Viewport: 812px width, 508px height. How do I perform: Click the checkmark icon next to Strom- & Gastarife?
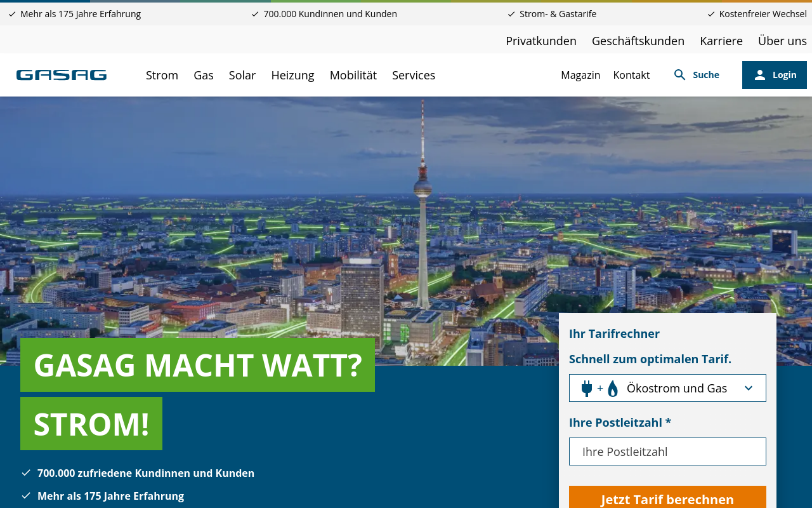coord(510,13)
